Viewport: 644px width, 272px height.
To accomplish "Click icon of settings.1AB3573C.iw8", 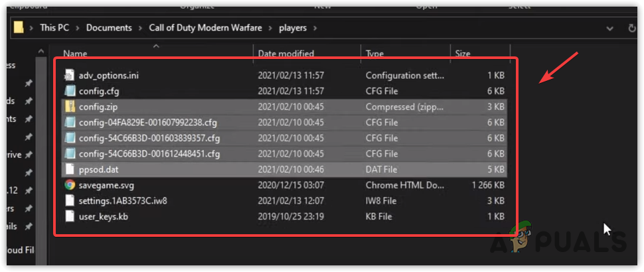I will [70, 200].
